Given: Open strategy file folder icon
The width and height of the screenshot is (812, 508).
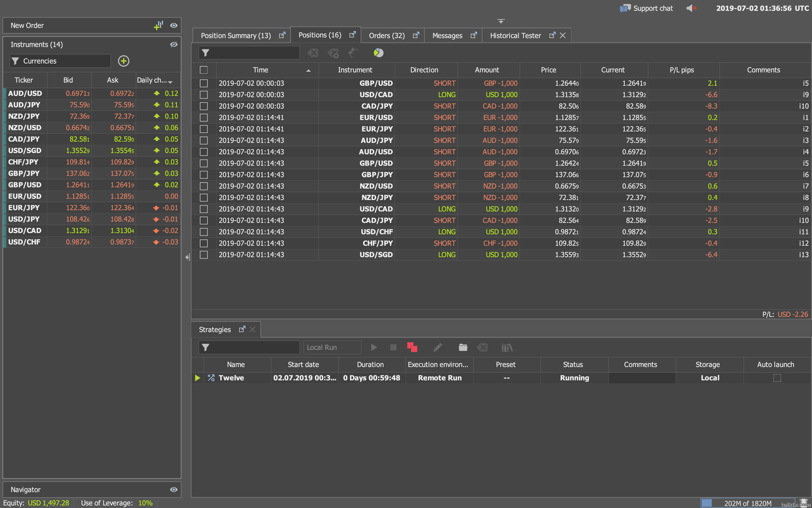Looking at the screenshot, I should pyautogui.click(x=463, y=347).
